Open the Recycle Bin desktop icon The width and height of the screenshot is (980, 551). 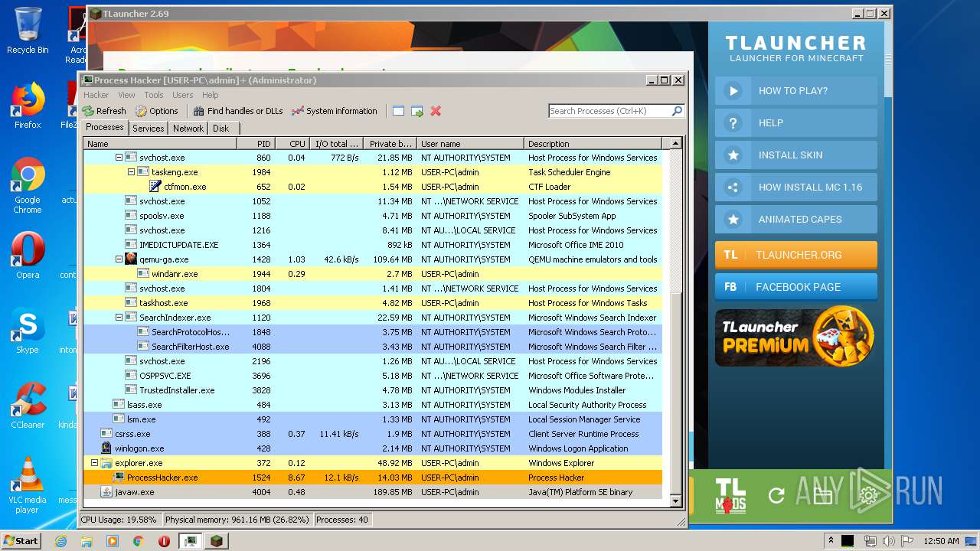tap(28, 31)
